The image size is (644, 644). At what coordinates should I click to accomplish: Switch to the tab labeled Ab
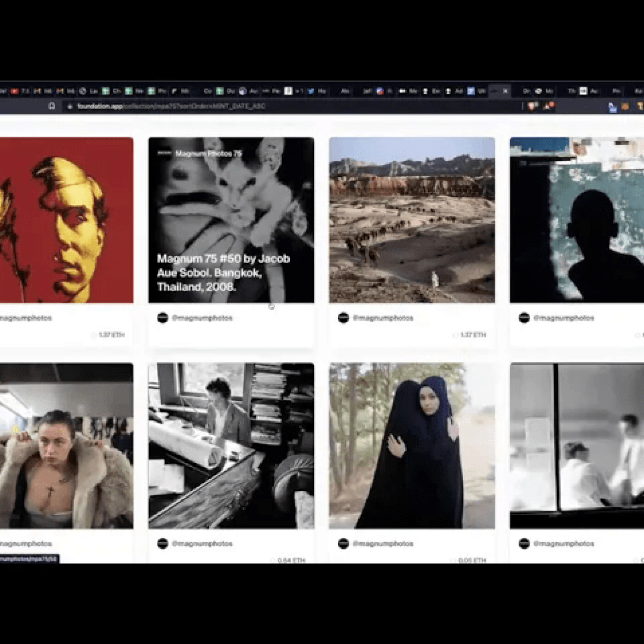pos(344,91)
